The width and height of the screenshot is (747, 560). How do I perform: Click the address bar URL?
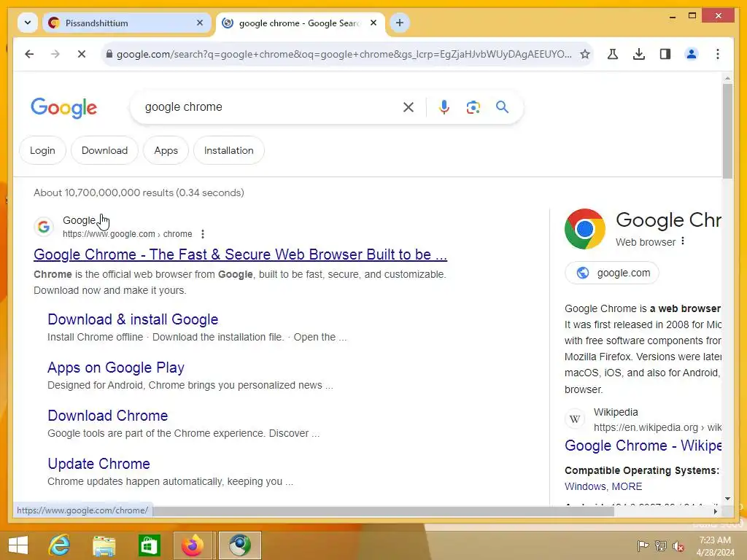coord(344,54)
